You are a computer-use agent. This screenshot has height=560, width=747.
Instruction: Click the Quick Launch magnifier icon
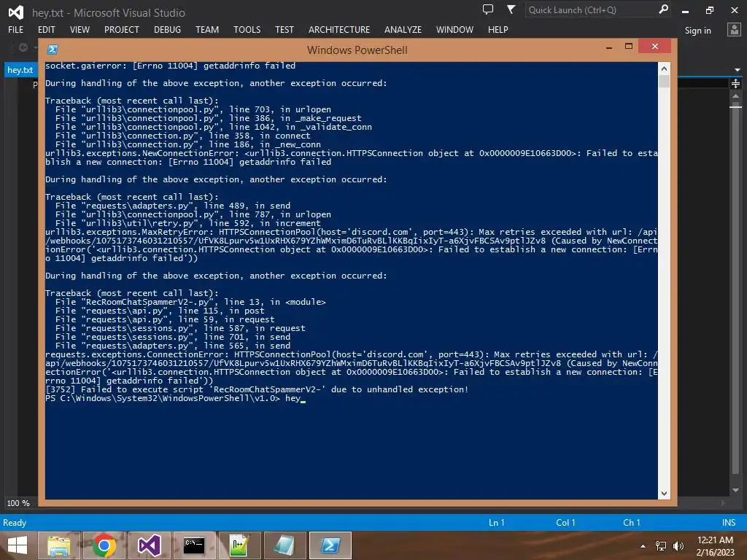[x=663, y=9]
